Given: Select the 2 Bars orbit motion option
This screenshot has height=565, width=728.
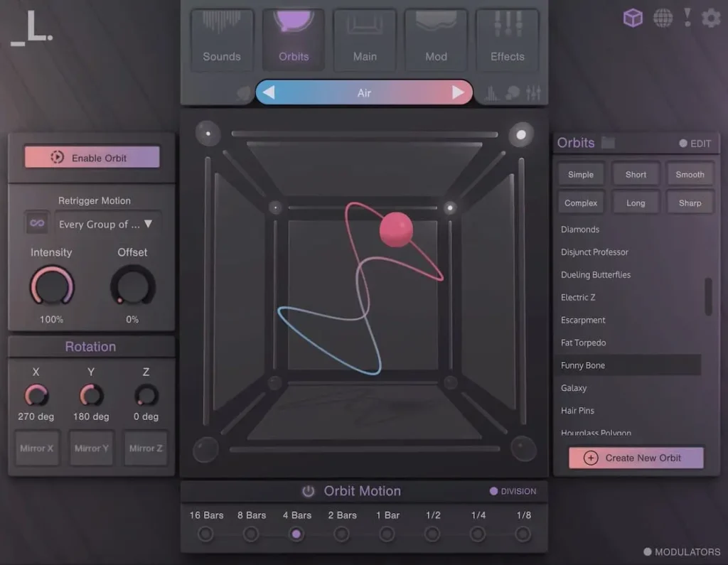Looking at the screenshot, I should tap(342, 534).
